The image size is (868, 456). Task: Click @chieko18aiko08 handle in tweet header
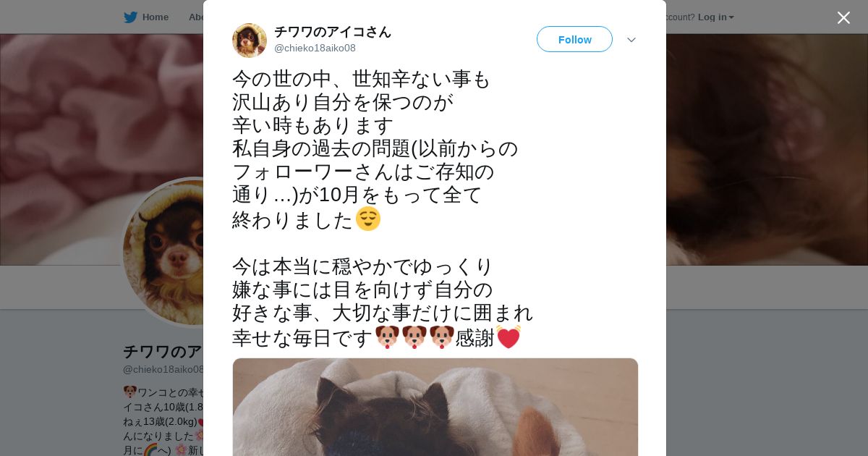315,48
